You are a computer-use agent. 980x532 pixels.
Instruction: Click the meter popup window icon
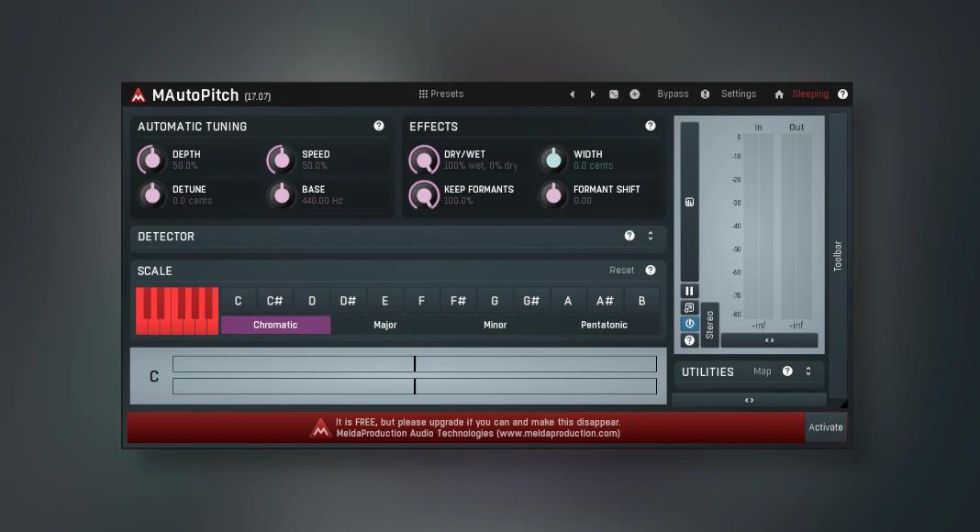click(x=689, y=307)
